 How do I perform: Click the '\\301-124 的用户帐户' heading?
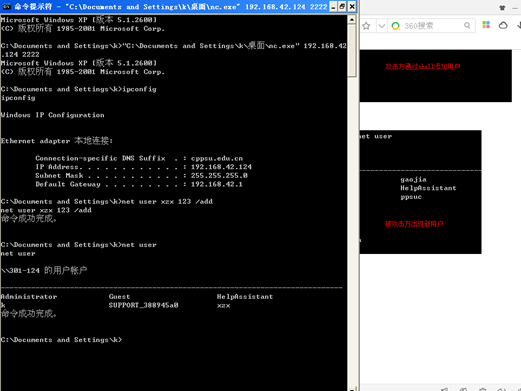point(44,270)
